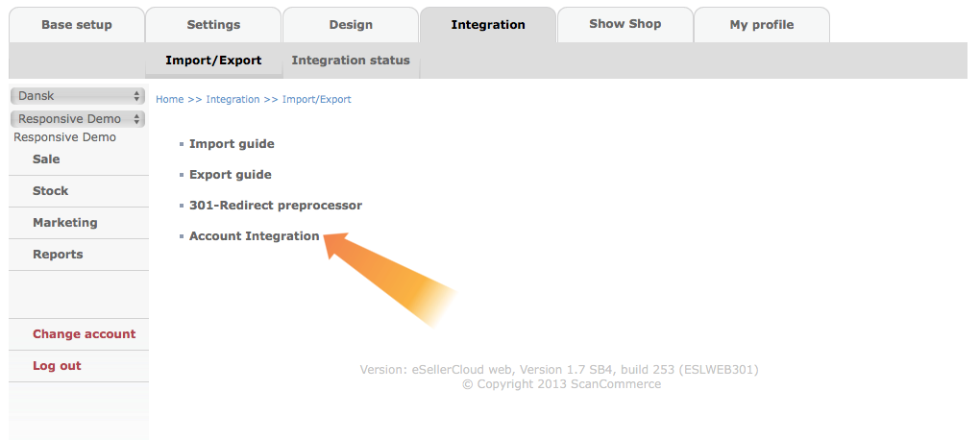Image resolution: width=980 pixels, height=440 pixels.
Task: Open Account Integration
Action: point(255,235)
